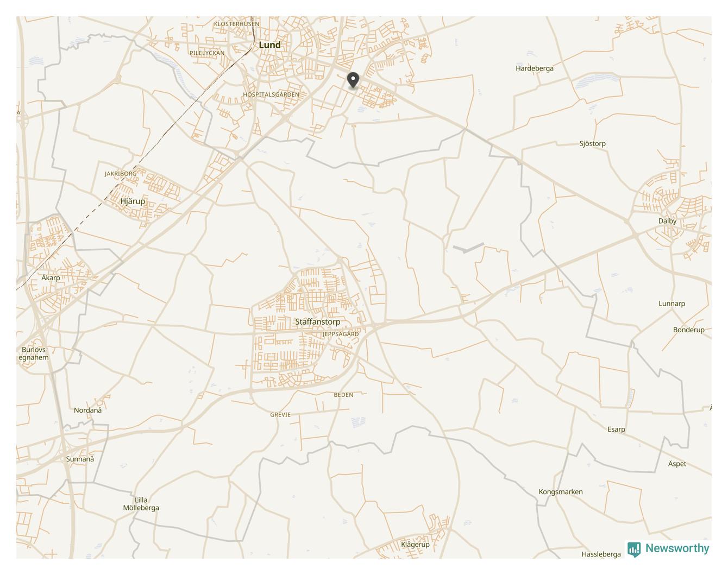Select the Lund city label
The image size is (728, 575).
coord(269,45)
